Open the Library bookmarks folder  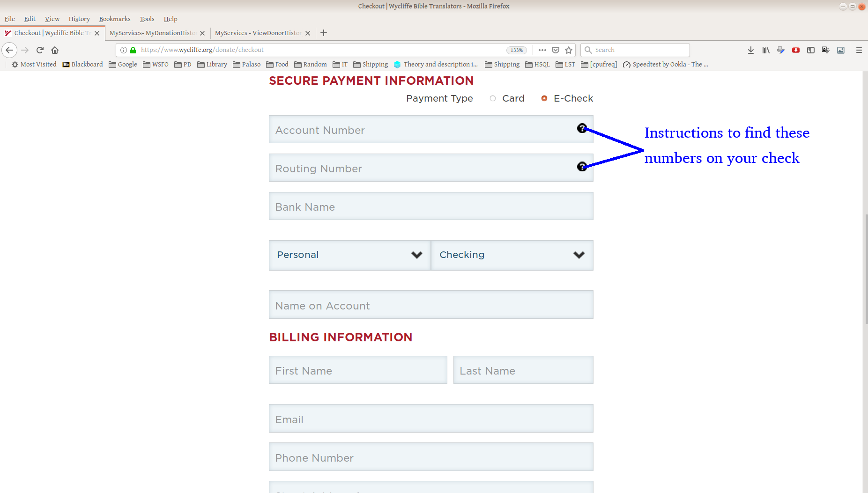212,65
